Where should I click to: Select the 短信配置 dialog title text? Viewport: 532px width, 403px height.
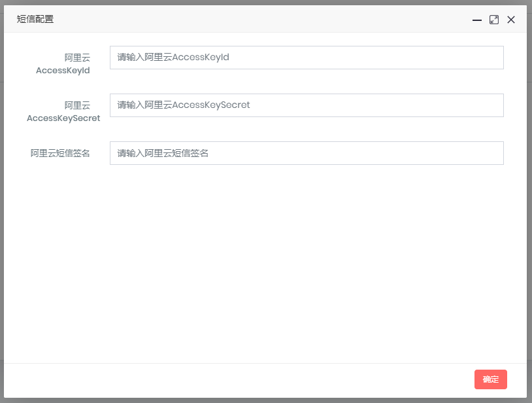tap(35, 20)
